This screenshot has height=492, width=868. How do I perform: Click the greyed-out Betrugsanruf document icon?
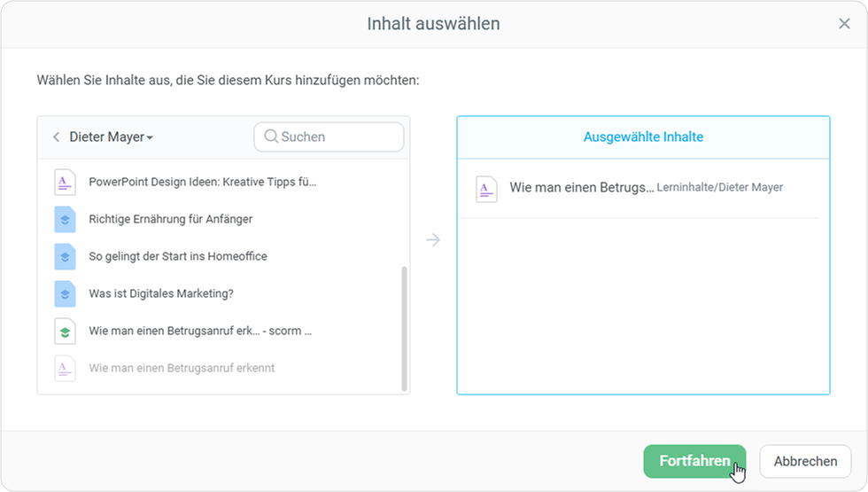point(65,368)
